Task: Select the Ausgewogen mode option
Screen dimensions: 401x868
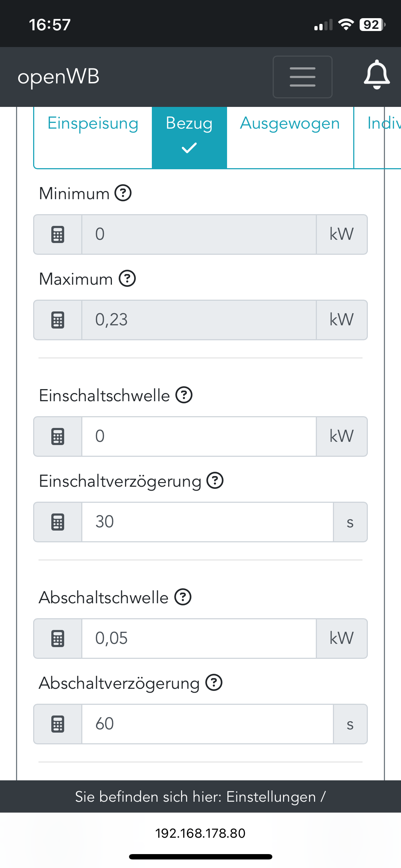Action: coord(290,124)
